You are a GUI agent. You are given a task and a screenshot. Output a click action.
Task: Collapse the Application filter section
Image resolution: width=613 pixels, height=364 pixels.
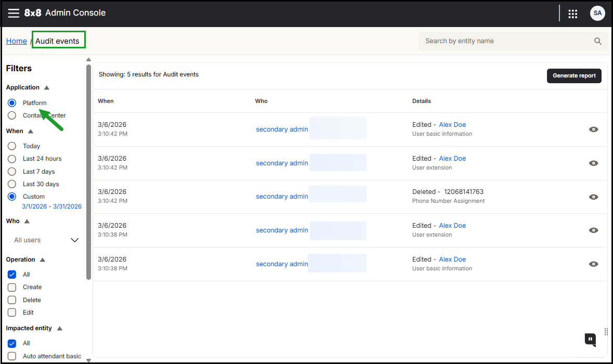(x=47, y=87)
